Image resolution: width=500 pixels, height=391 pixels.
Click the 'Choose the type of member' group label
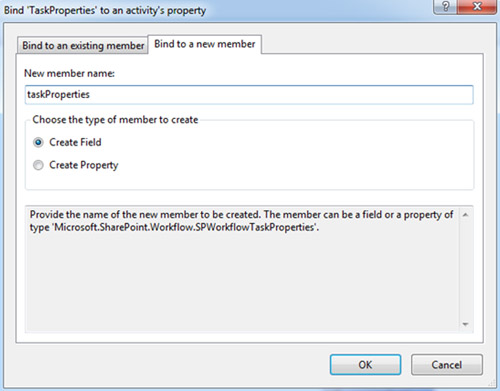click(x=115, y=120)
